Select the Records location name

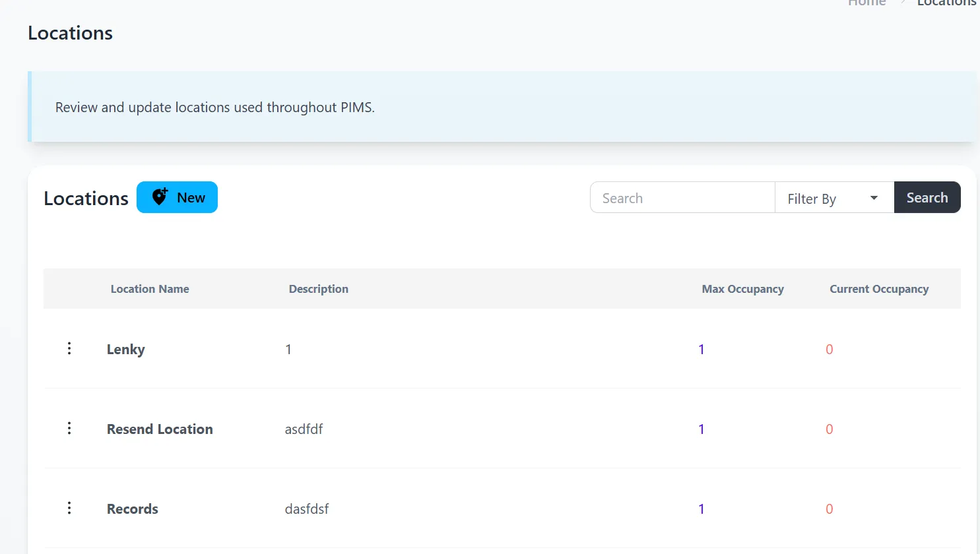click(x=133, y=509)
